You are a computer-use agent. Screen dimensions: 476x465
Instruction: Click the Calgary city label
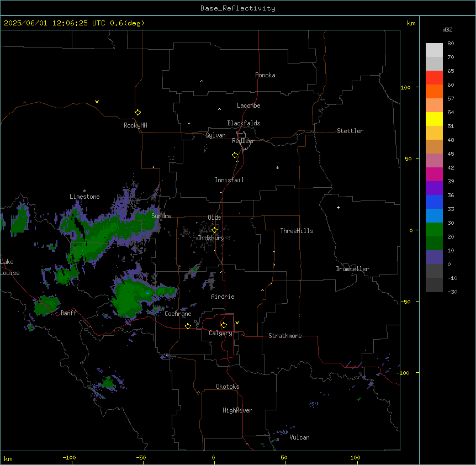pyautogui.click(x=220, y=333)
